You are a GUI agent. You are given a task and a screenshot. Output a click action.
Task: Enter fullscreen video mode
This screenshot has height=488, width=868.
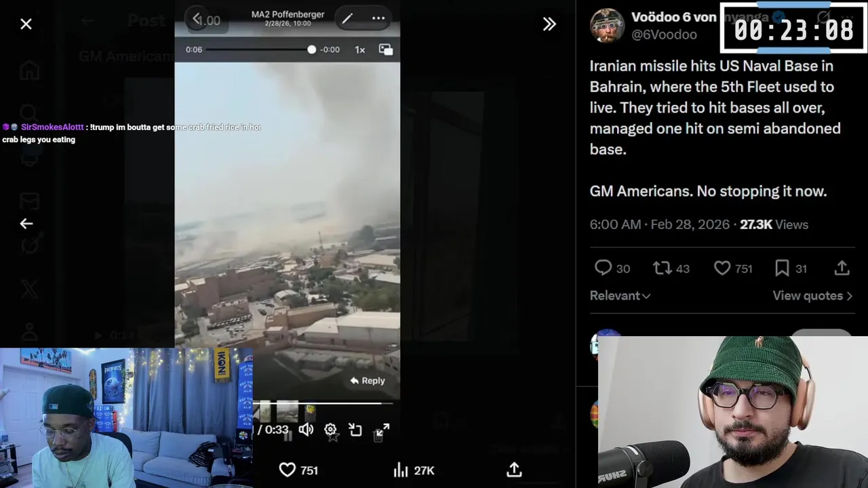point(382,430)
